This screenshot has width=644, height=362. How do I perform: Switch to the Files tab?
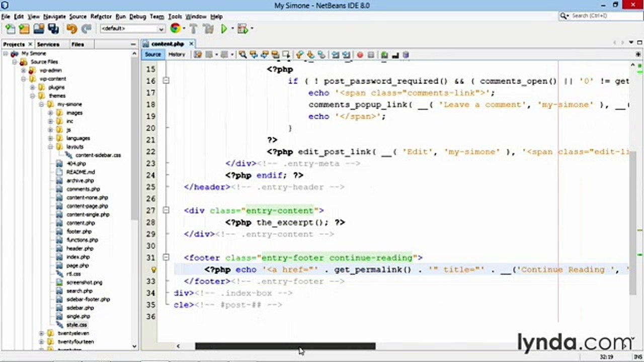pyautogui.click(x=77, y=44)
